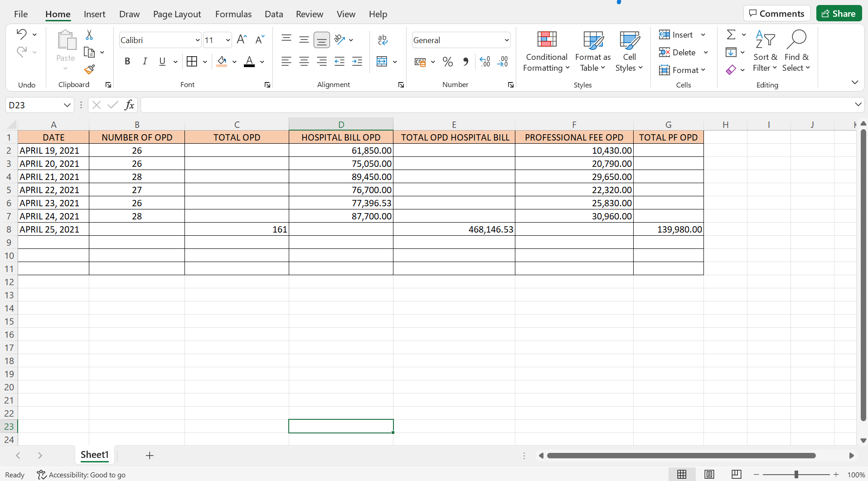Open the File menu
The image size is (868, 481).
point(21,14)
